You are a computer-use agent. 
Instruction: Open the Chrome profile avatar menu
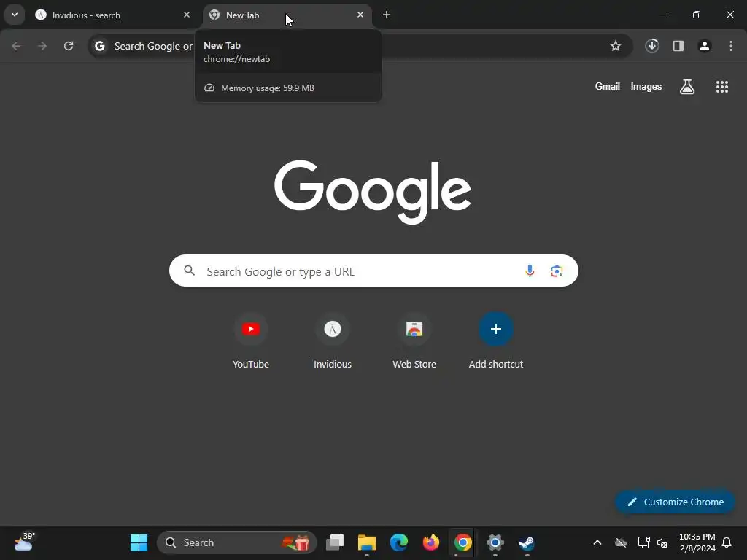[705, 46]
